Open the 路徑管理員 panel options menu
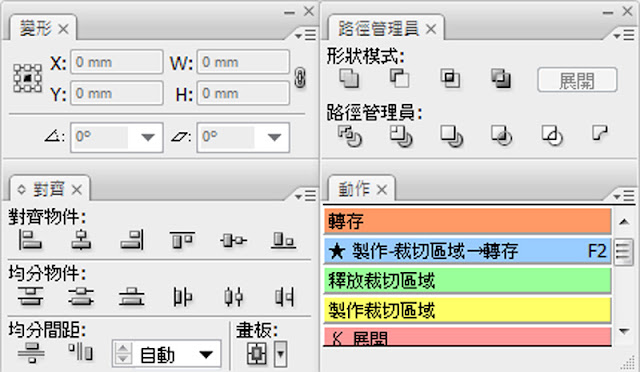The width and height of the screenshot is (640, 372). coord(624,36)
